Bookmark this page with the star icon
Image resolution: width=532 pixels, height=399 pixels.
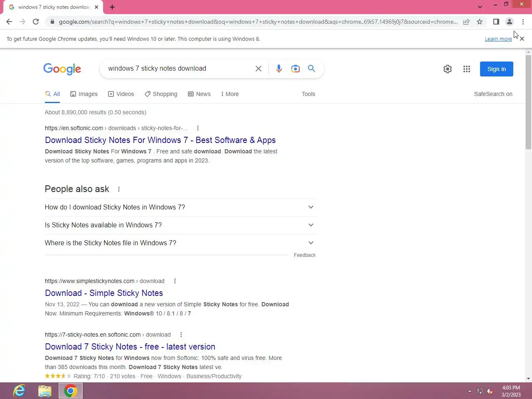[x=480, y=22]
